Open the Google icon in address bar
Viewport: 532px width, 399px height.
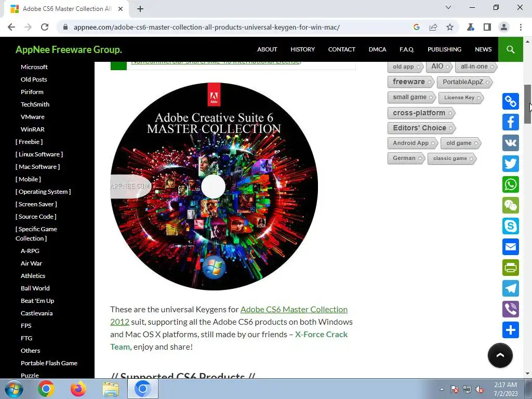(417, 27)
